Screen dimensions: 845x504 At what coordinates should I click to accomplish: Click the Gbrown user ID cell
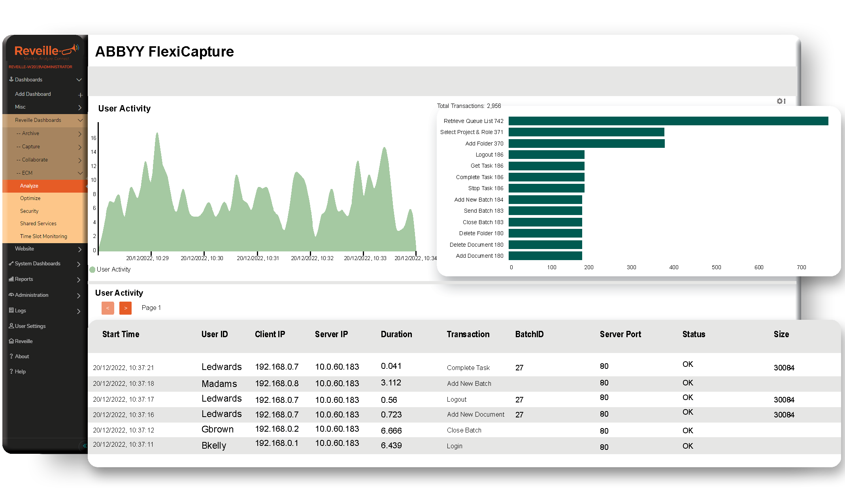coord(218,429)
